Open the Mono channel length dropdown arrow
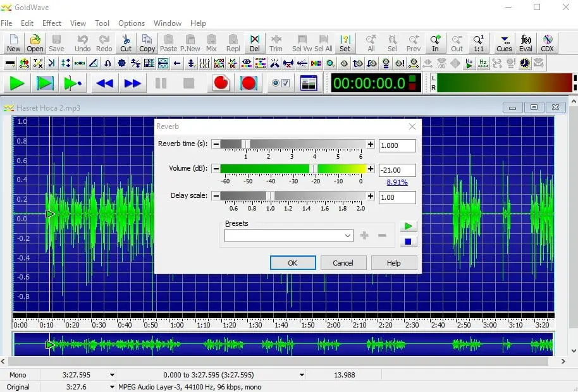578x392 pixels. tap(113, 375)
